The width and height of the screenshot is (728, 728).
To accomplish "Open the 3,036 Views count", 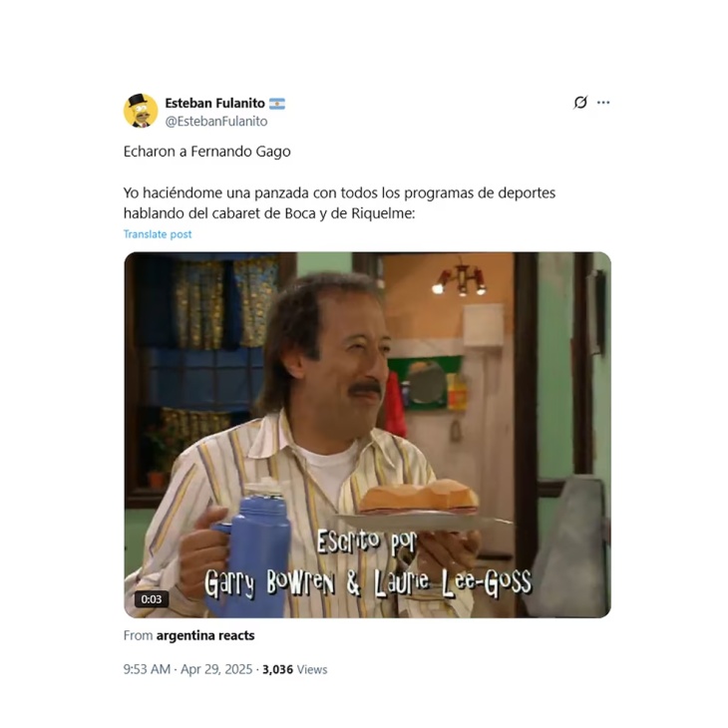I will click(295, 669).
